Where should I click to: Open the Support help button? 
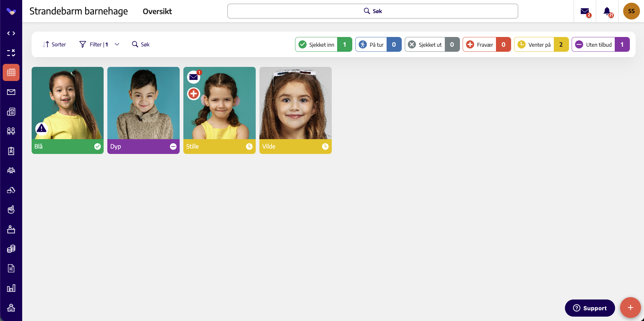(x=590, y=308)
